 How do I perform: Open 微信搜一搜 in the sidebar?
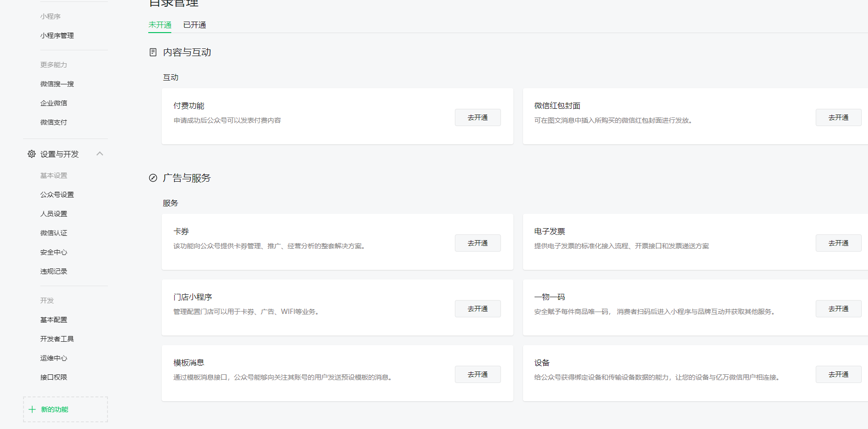pyautogui.click(x=57, y=84)
